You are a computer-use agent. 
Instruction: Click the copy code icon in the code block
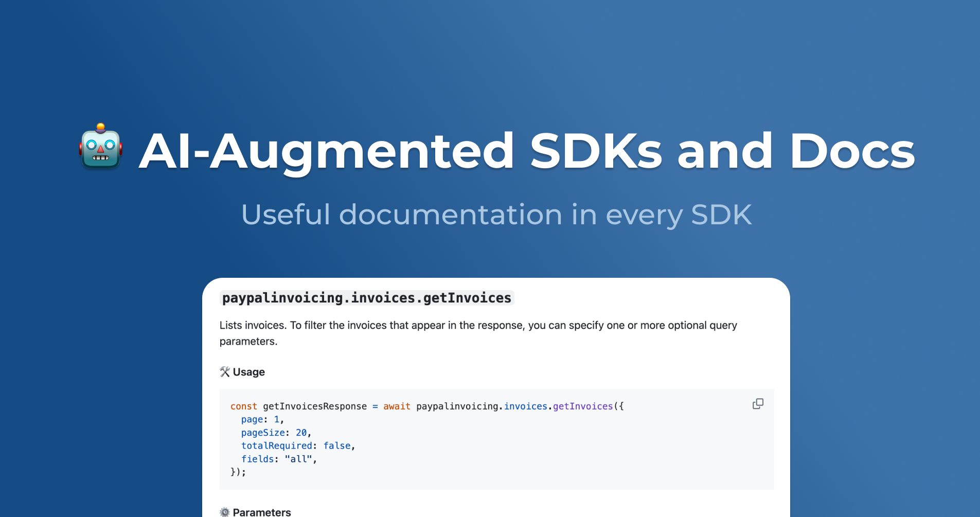(758, 404)
